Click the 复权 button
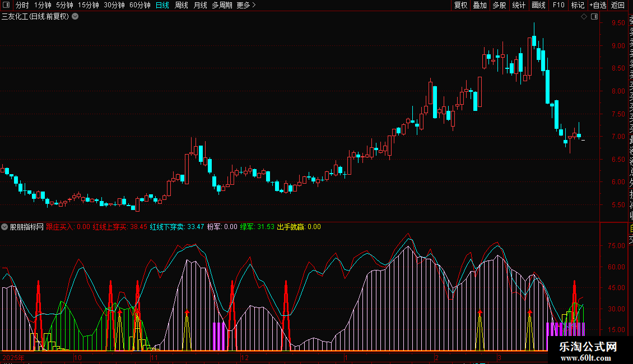633x364 pixels. click(460, 5)
